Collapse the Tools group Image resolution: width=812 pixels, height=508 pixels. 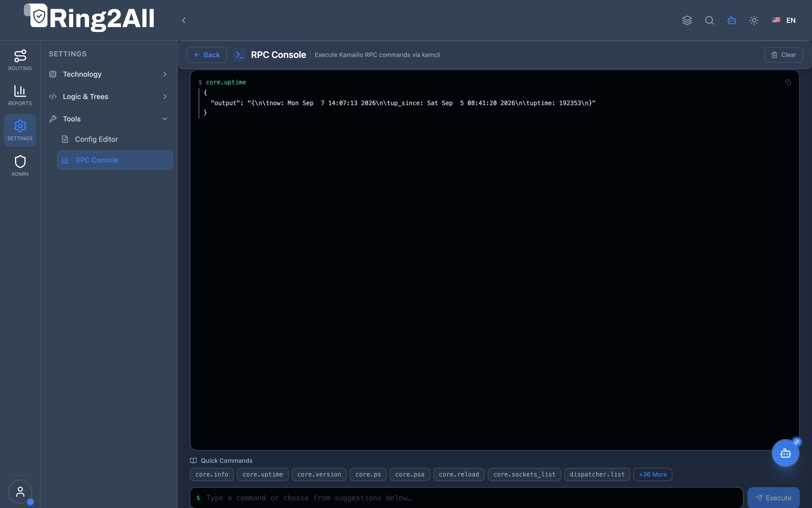click(108, 119)
